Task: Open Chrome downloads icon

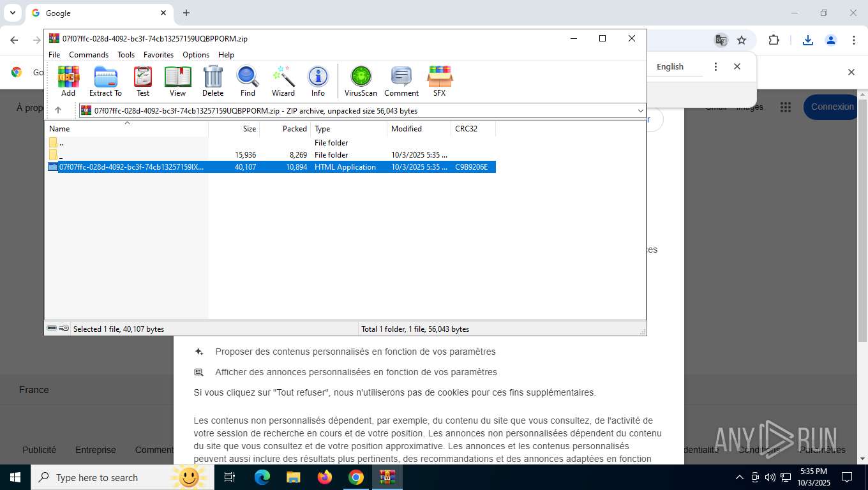Action: pos(808,40)
